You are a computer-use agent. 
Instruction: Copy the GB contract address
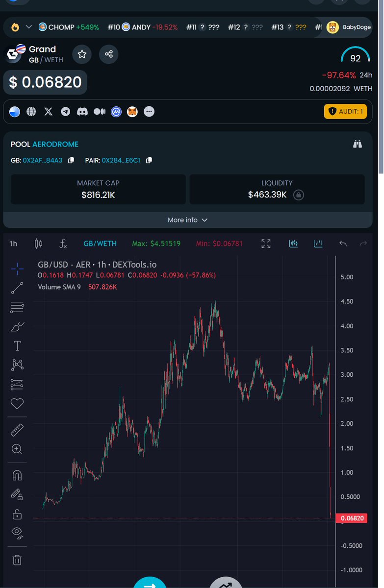coord(71,160)
